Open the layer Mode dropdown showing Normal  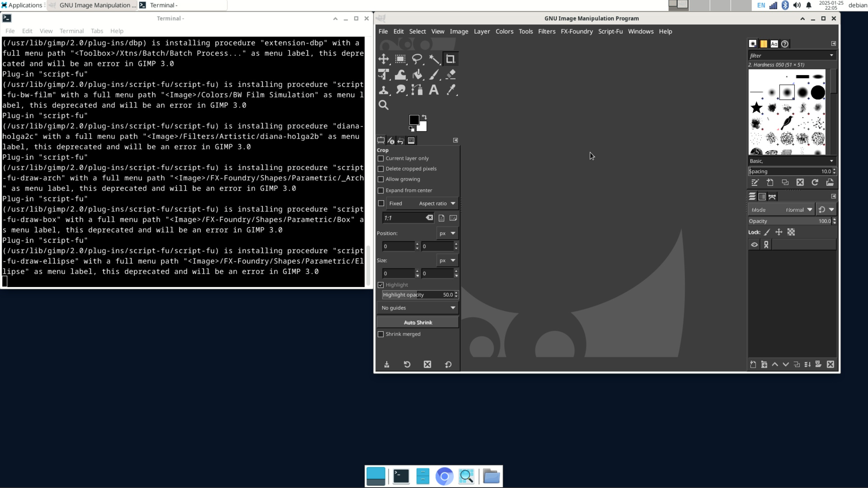[x=798, y=209]
